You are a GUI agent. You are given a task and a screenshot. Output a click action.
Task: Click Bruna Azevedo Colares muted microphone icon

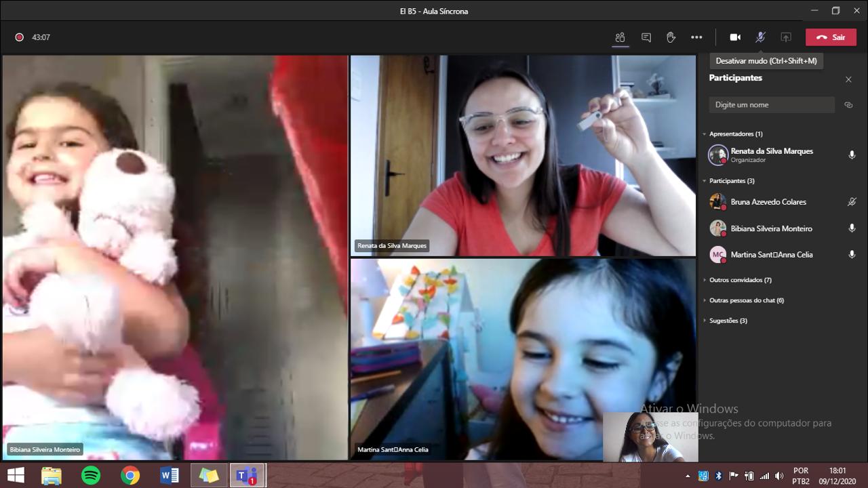coord(852,202)
